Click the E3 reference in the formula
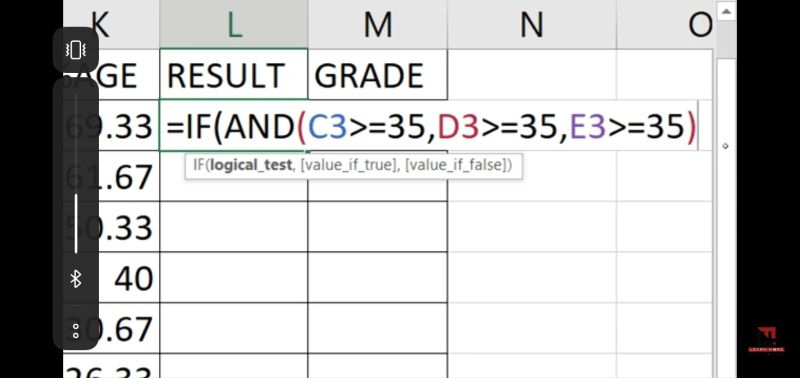 click(587, 127)
